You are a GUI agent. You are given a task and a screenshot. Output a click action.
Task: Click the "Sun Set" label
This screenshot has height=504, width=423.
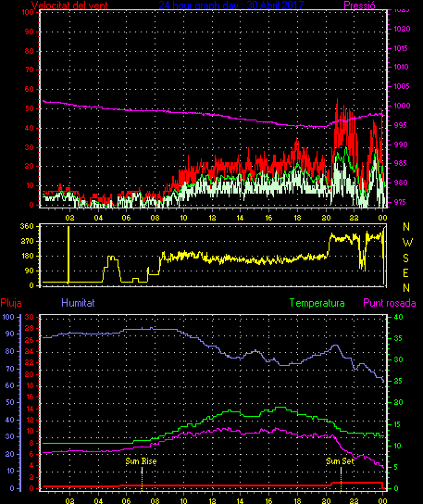click(340, 461)
